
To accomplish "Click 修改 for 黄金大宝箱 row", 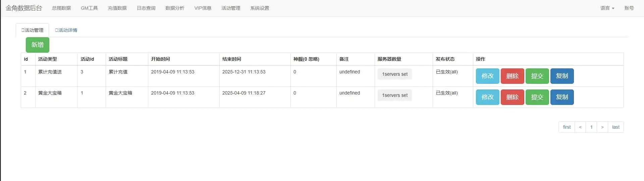I will click(488, 97).
